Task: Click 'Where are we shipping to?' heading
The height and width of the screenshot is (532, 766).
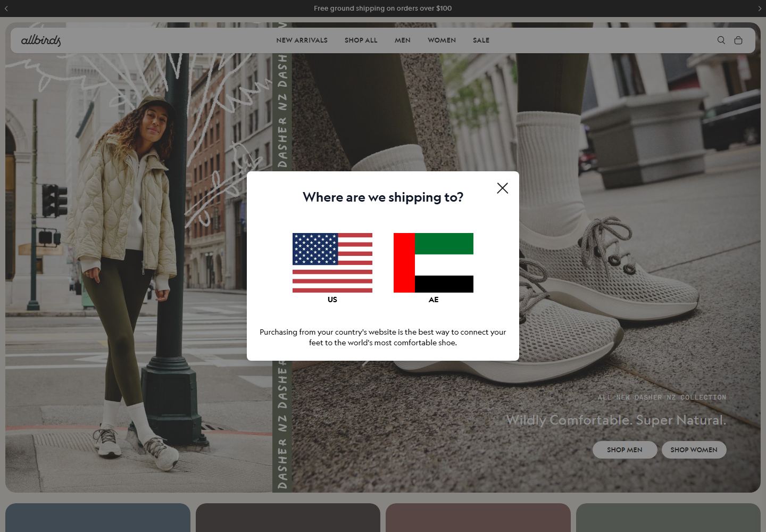Action: tap(383, 197)
